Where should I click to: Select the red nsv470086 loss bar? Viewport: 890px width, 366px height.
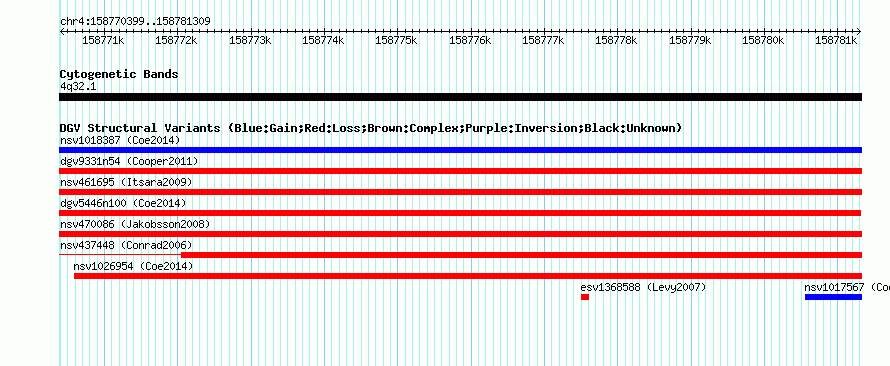pyautogui.click(x=460, y=234)
